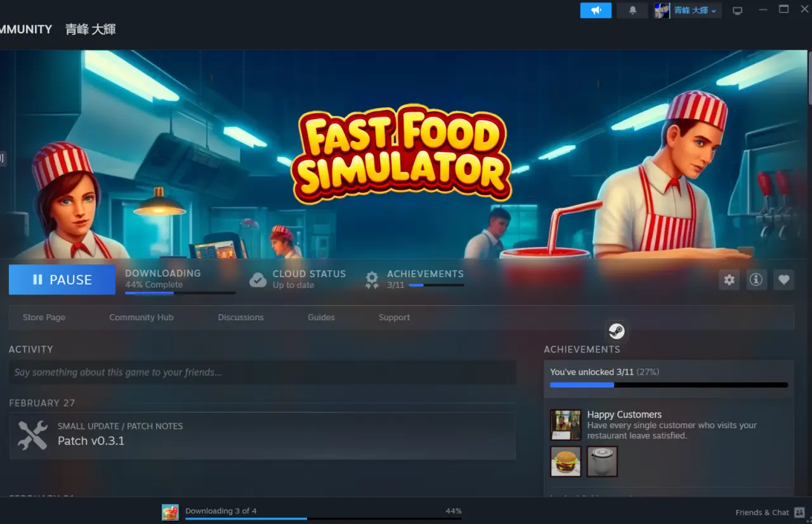Open the notifications bell

click(x=632, y=10)
